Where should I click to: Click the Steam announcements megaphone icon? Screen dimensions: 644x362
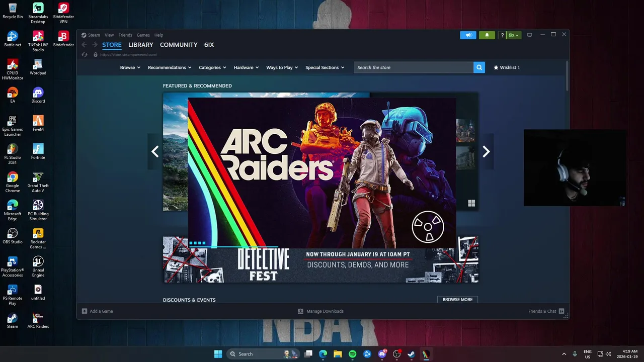tap(468, 35)
